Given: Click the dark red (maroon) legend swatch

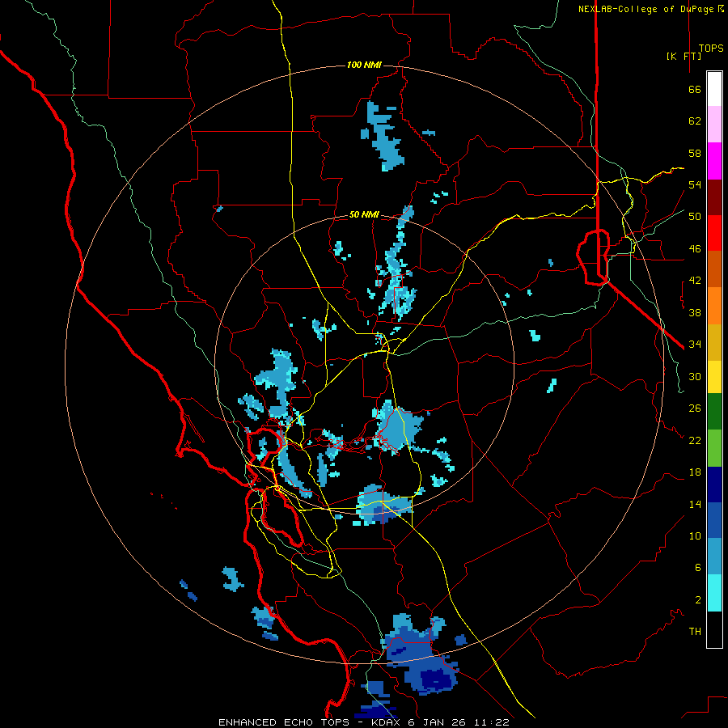Looking at the screenshot, I should click(x=714, y=197).
